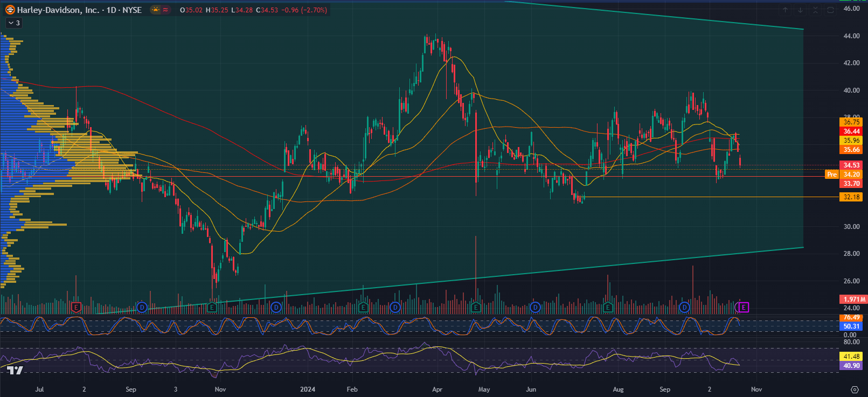Click the approximate data wave icon
Viewport: 868px width, 397px height.
165,10
